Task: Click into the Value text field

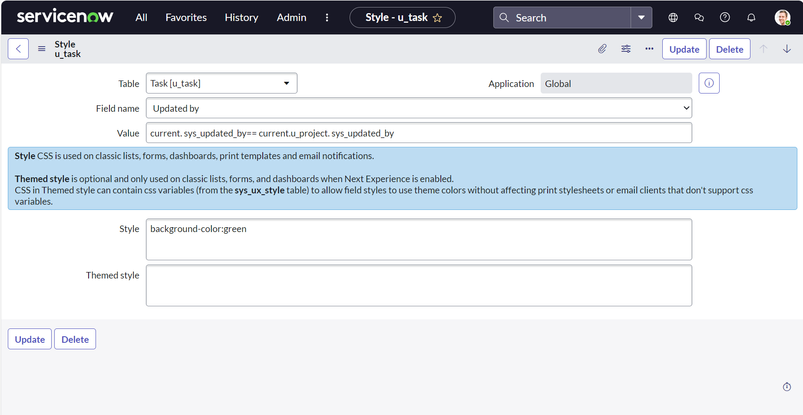Action: pyautogui.click(x=419, y=133)
